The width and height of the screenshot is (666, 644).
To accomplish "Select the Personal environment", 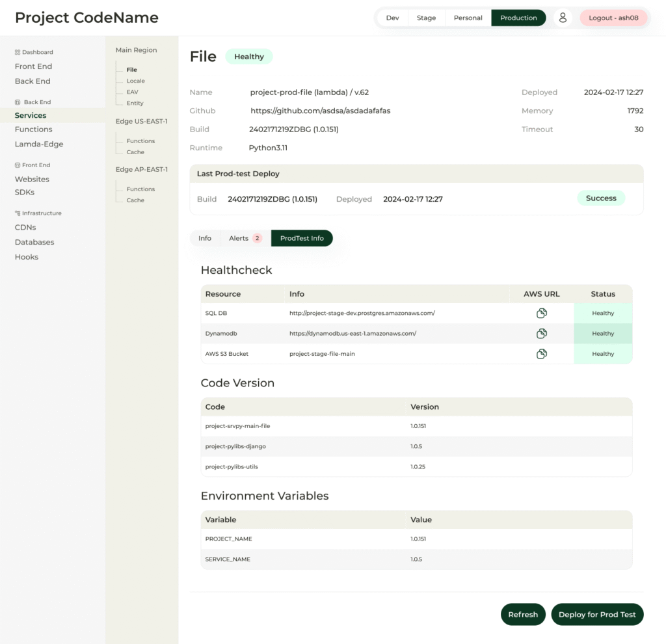I will coord(468,18).
